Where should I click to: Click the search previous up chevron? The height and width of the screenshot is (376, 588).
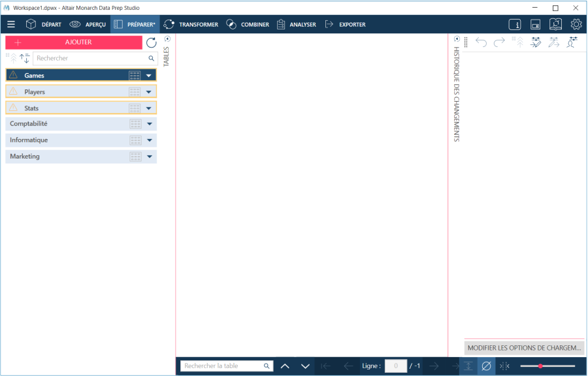point(285,366)
